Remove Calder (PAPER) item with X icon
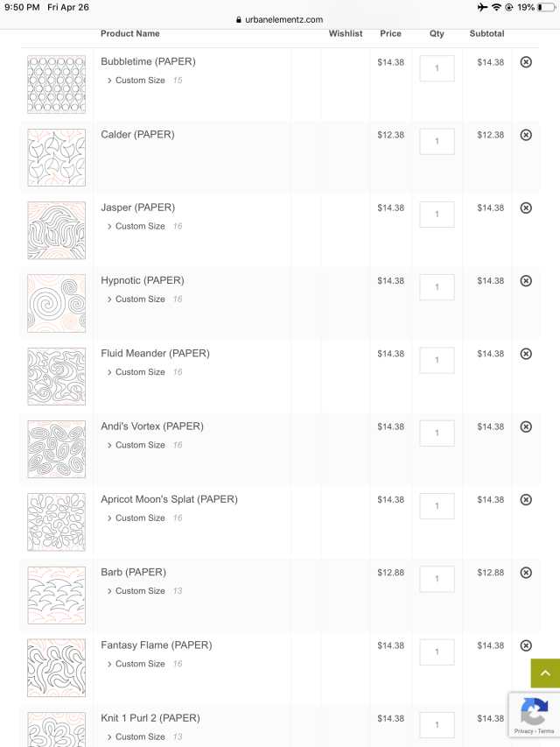The height and width of the screenshot is (747, 560). point(526,135)
